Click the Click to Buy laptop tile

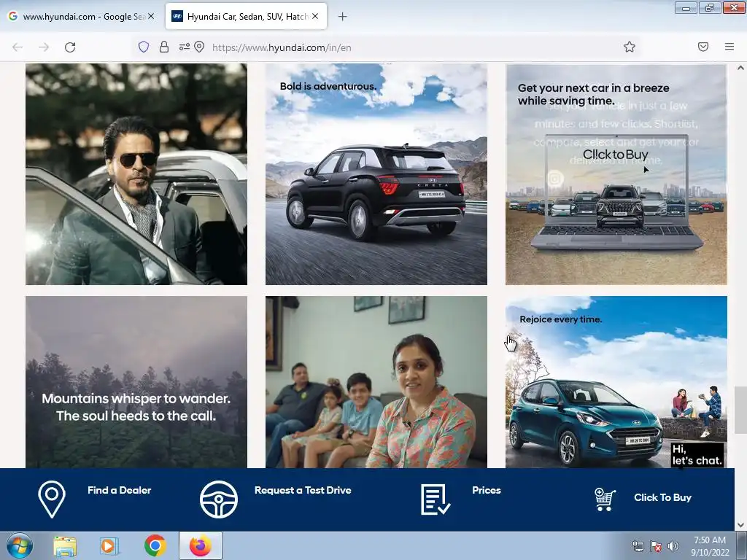(x=616, y=174)
